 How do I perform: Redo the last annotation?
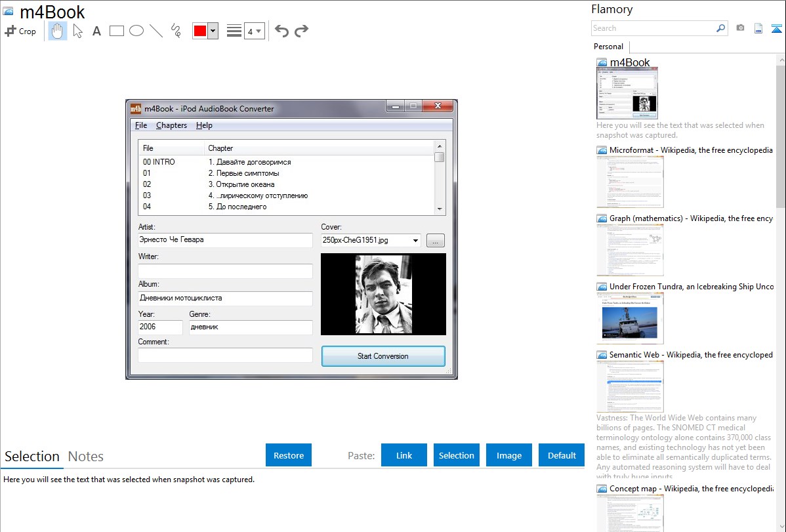pyautogui.click(x=301, y=31)
